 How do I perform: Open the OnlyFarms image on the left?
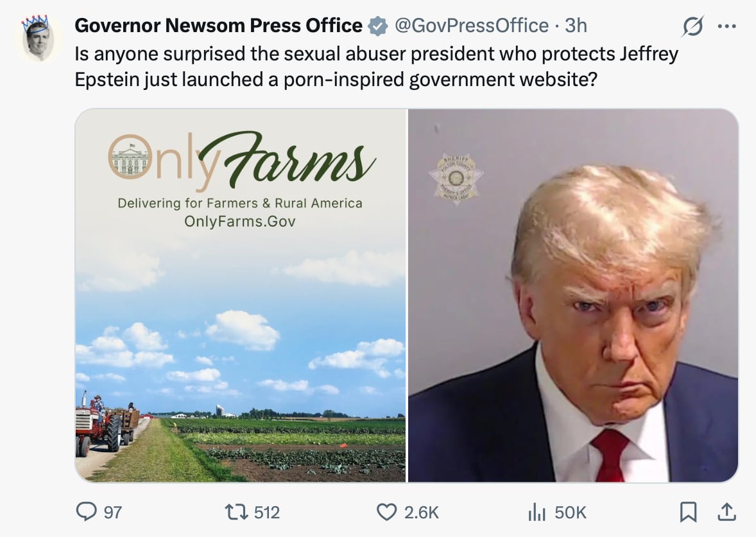tap(241, 295)
